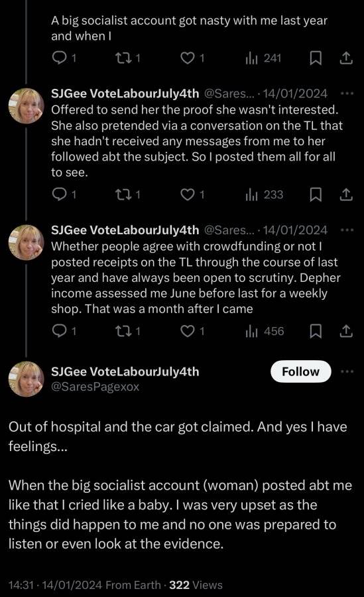The image size is (364, 597).
Task: Open more options on 'Whether people agree' tweet
Action: click(347, 230)
